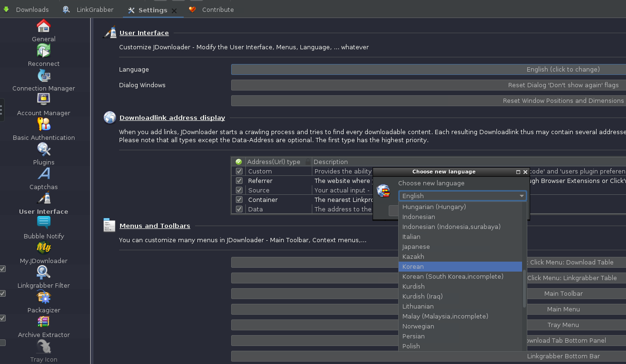Screen dimensions: 626x364
Task: Open Packagizer settings icon
Action: pos(44,297)
